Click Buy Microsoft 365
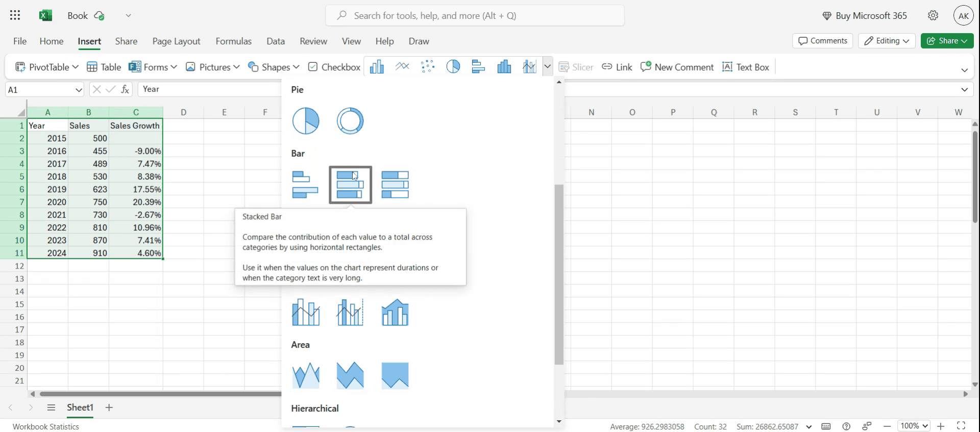 865,16
